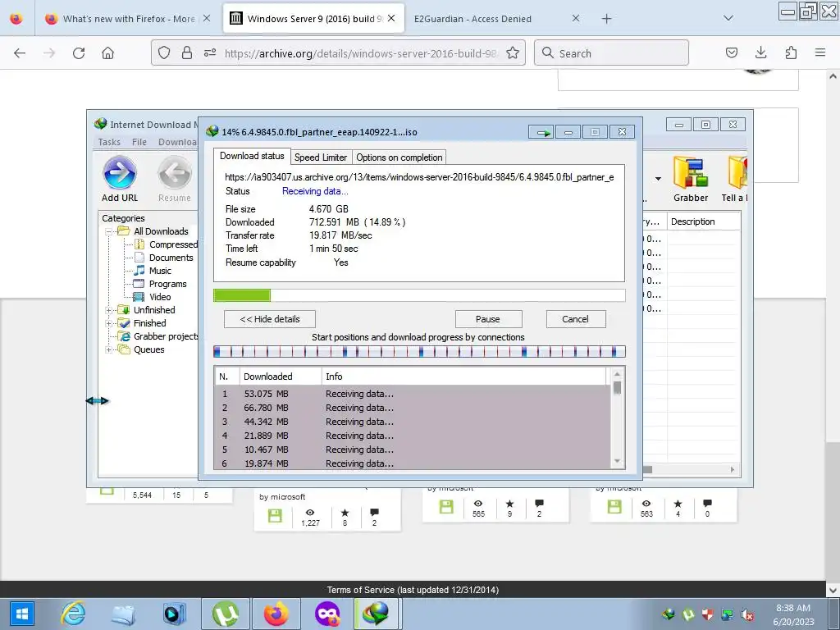Image resolution: width=840 pixels, height=630 pixels.
Task: Click the Hide details button
Action: click(x=269, y=319)
